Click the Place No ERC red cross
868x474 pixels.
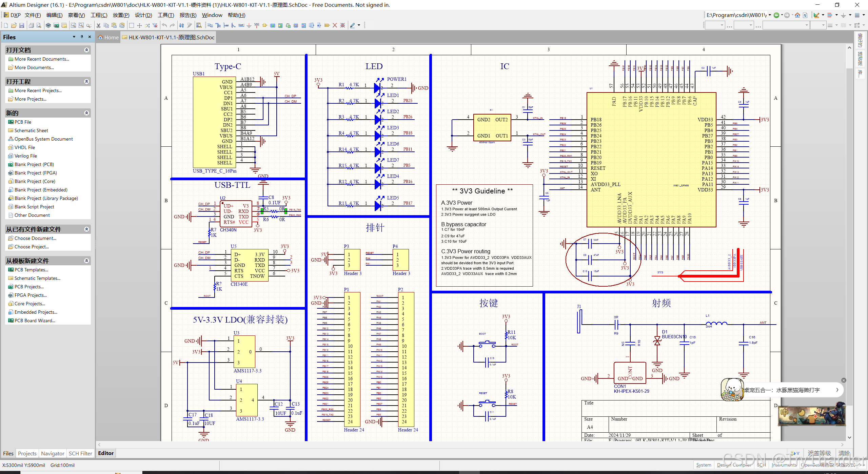coord(335,25)
